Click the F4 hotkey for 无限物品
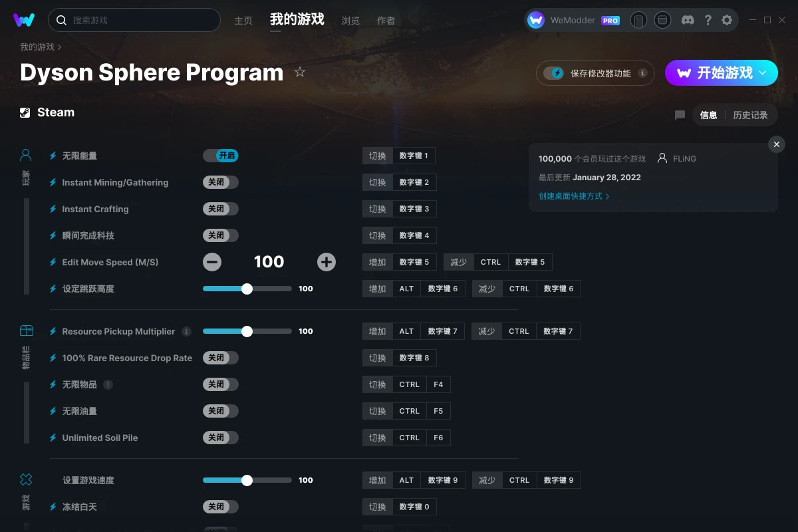 [x=438, y=384]
